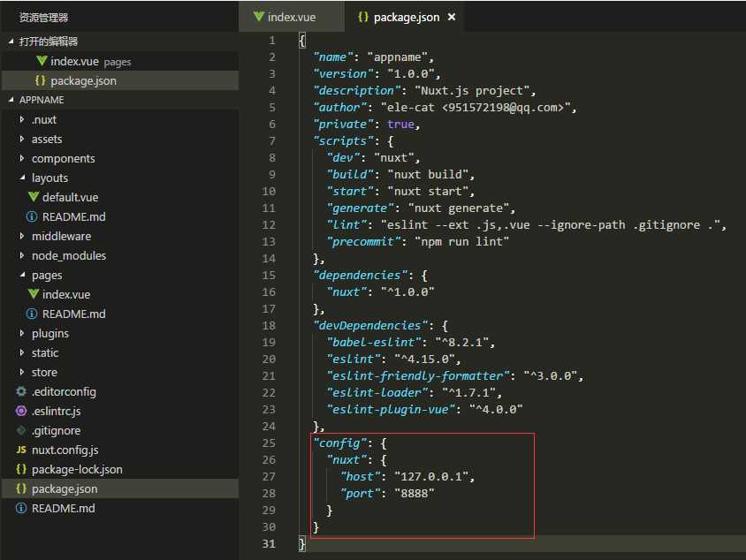The height and width of the screenshot is (560, 746).
Task: Click Vue icon of pages index.vue
Action: tap(33, 294)
